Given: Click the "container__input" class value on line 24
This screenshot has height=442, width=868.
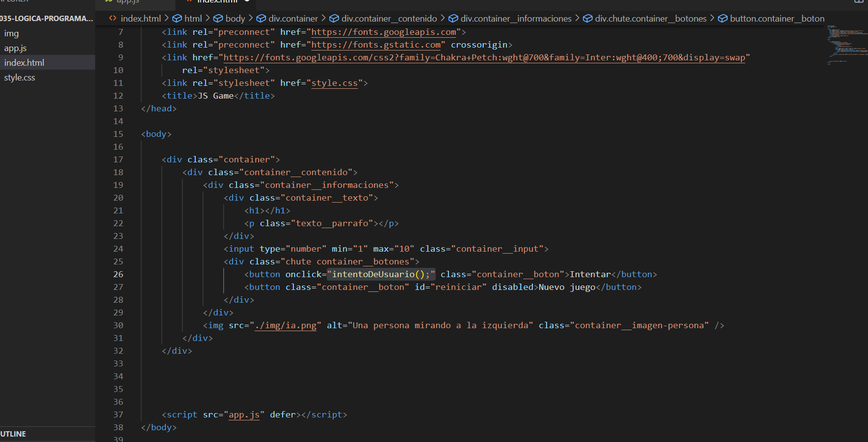Looking at the screenshot, I should pyautogui.click(x=498, y=249).
